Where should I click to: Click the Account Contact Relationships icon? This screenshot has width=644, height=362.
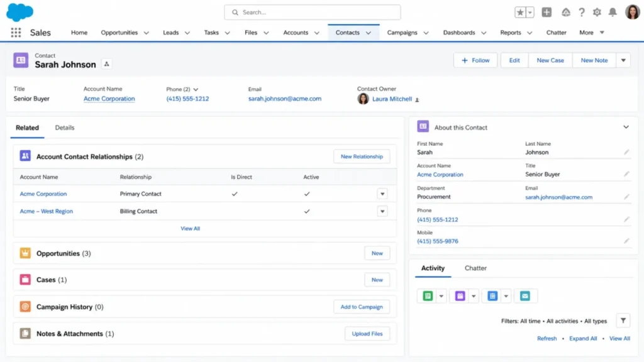click(25, 156)
